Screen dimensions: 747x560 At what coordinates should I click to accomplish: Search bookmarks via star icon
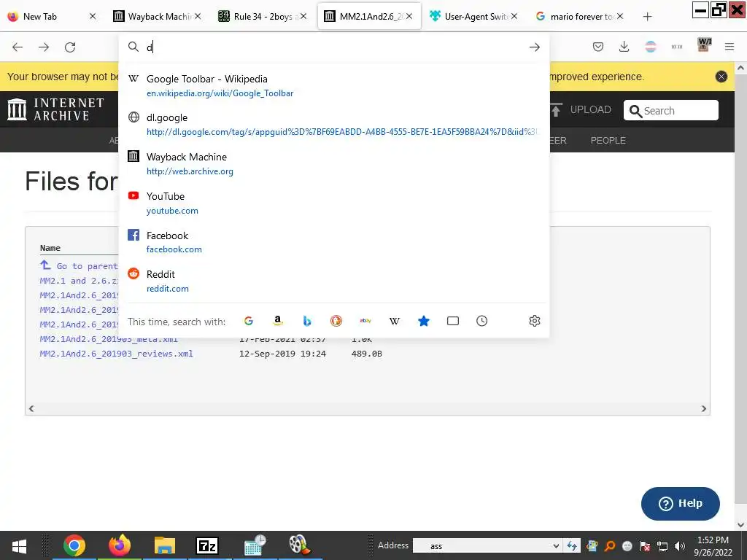pos(424,321)
